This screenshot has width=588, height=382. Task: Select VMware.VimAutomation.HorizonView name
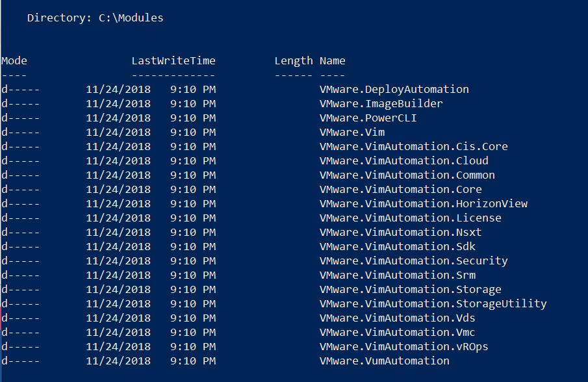424,203
